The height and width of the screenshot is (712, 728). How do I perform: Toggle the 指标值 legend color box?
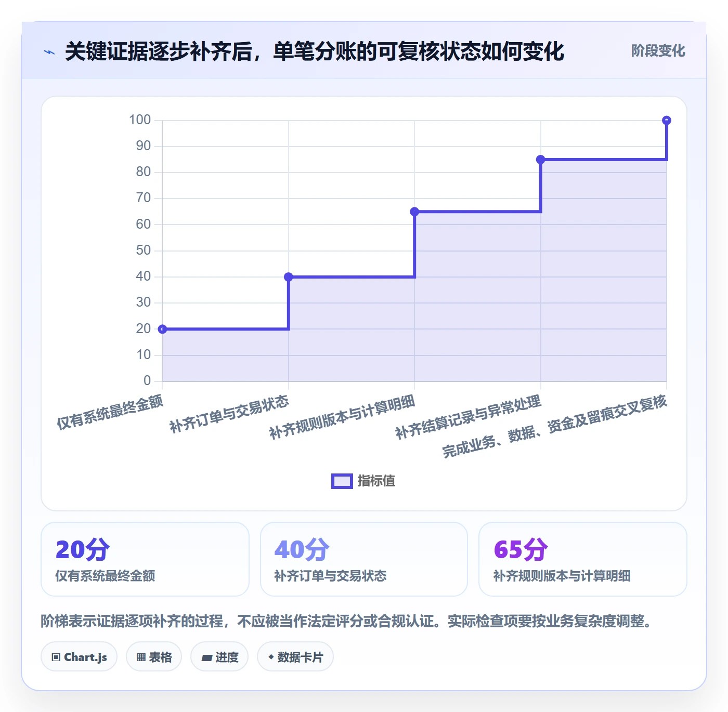(342, 481)
